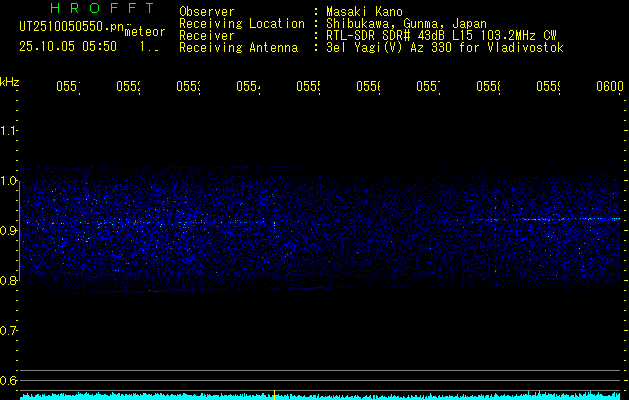Select the 0555 time marker
This screenshot has width=629, height=400.
click(x=308, y=86)
